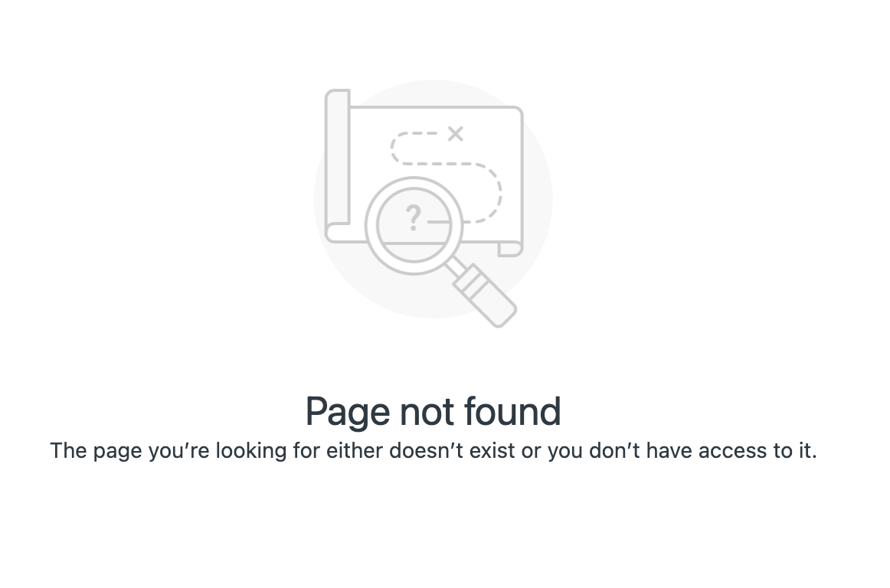Click the magnifying glass lens illustration
890x588 pixels.
[x=414, y=225]
